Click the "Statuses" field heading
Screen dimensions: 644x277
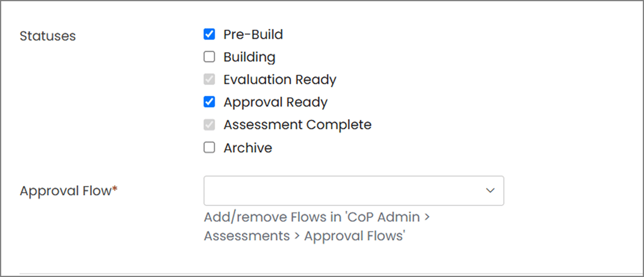pos(47,36)
